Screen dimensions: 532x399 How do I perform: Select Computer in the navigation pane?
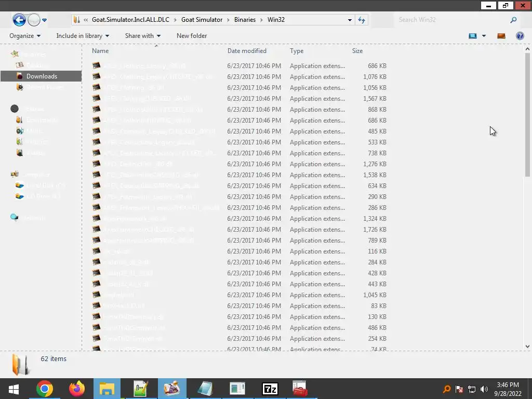tap(30, 175)
